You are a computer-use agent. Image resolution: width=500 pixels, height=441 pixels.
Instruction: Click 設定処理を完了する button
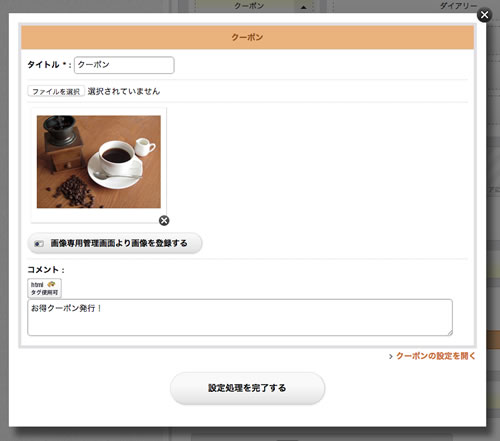tap(247, 388)
